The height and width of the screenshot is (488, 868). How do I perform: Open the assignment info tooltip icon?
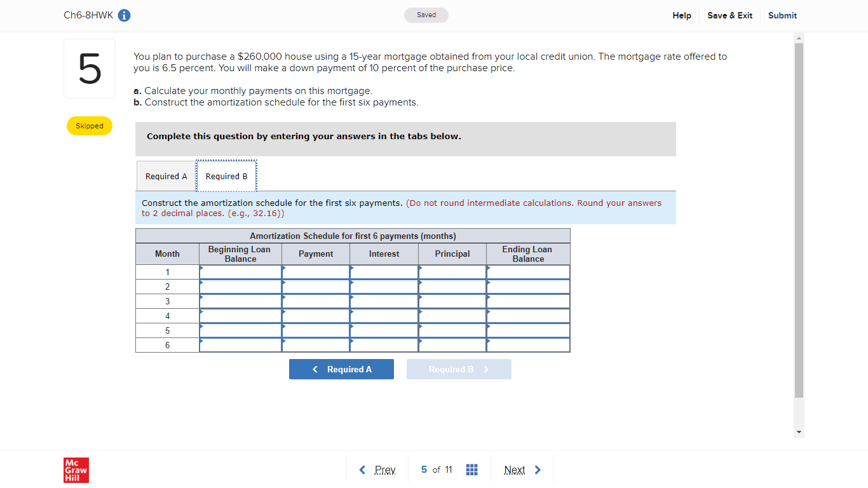coord(125,15)
